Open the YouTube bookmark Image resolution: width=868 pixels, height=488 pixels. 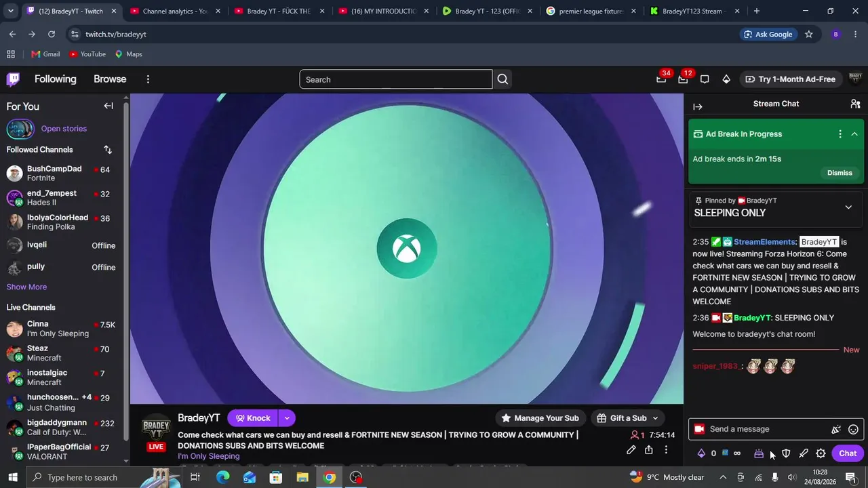tap(87, 54)
